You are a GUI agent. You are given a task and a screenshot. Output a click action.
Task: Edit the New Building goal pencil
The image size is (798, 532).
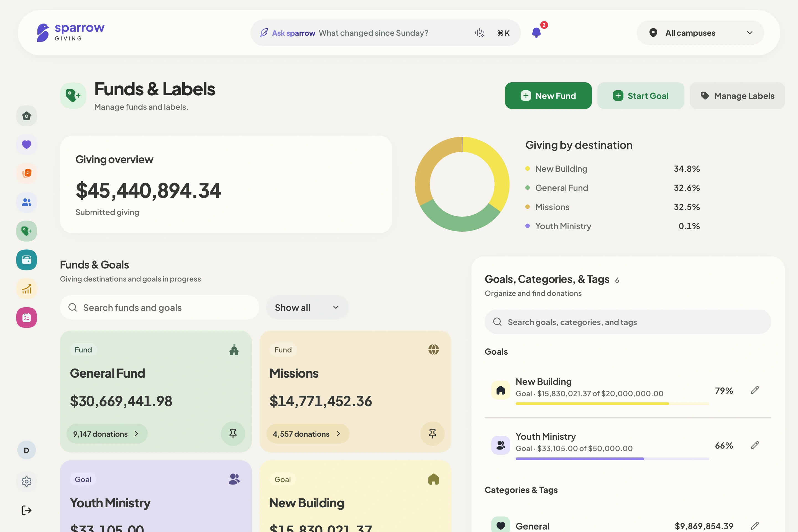click(x=754, y=390)
